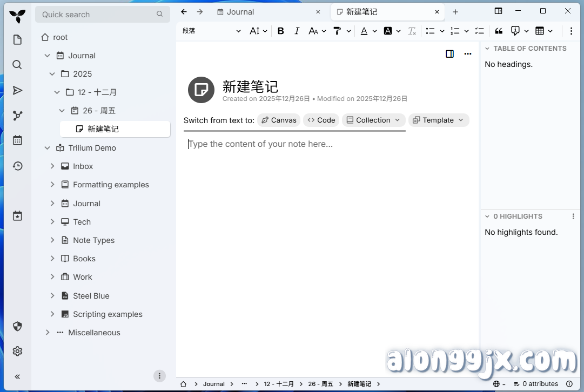
Task: Collapse the TABLE OF CONTENTS section
Action: (486, 48)
